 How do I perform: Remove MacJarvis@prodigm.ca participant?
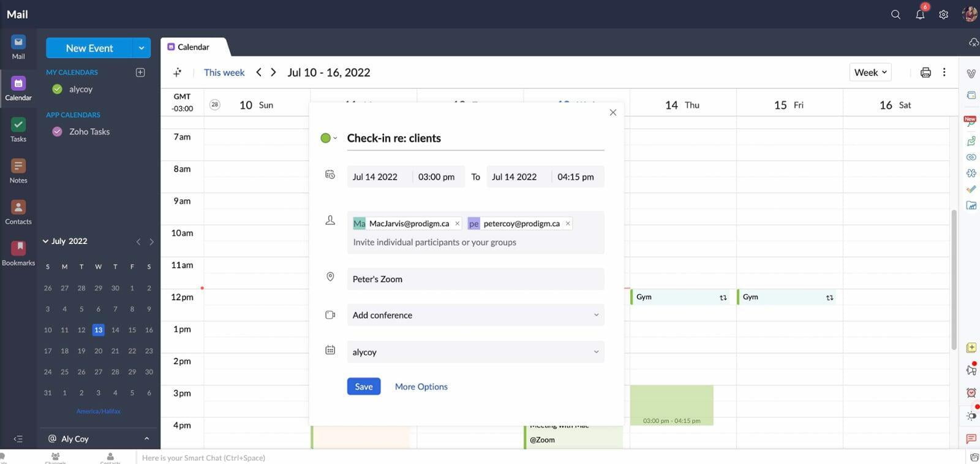pos(457,224)
